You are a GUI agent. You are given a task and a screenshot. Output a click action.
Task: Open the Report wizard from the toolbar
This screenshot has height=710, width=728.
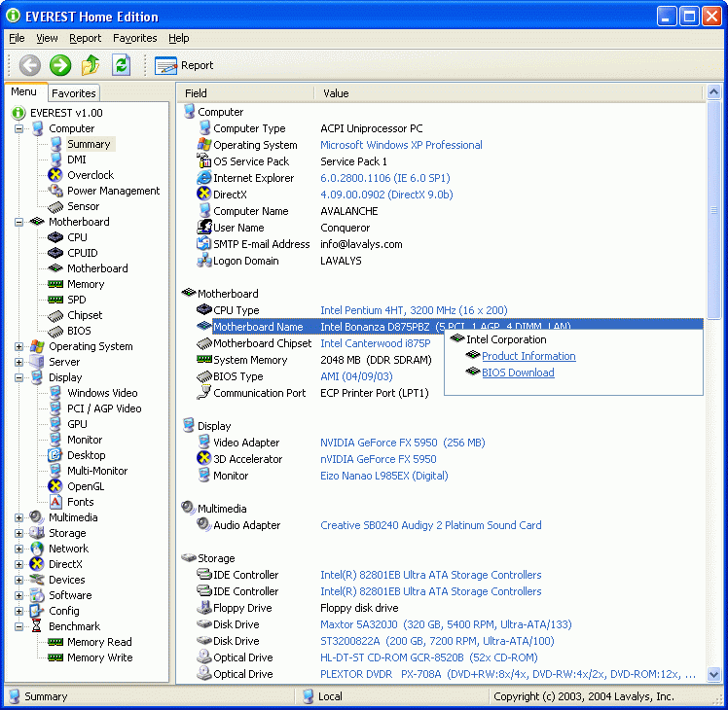(184, 65)
